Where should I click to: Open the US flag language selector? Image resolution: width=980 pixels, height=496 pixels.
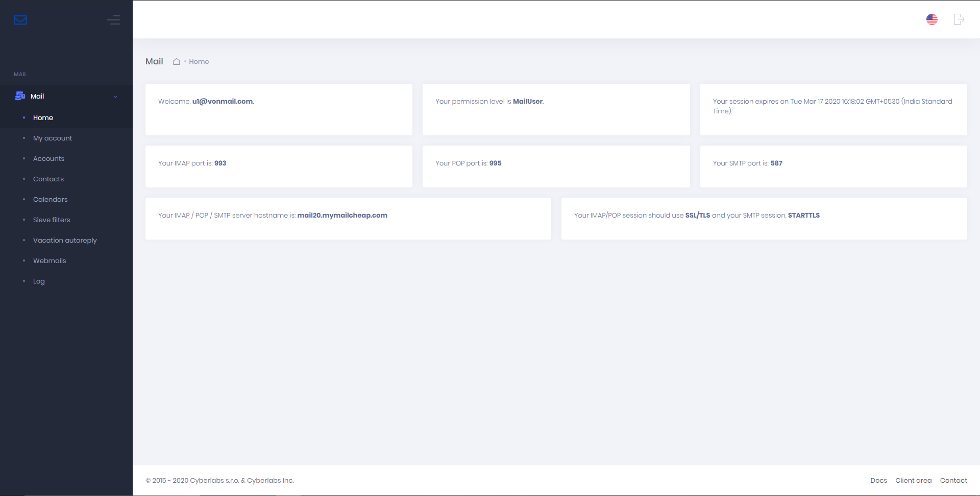(x=932, y=19)
